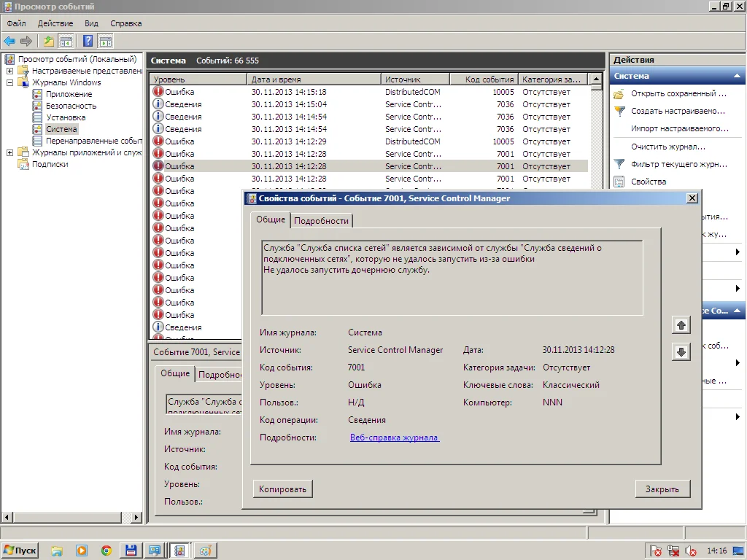Collapse the Система section in Actions pane
Image resolution: width=747 pixels, height=560 pixels.
tap(737, 76)
